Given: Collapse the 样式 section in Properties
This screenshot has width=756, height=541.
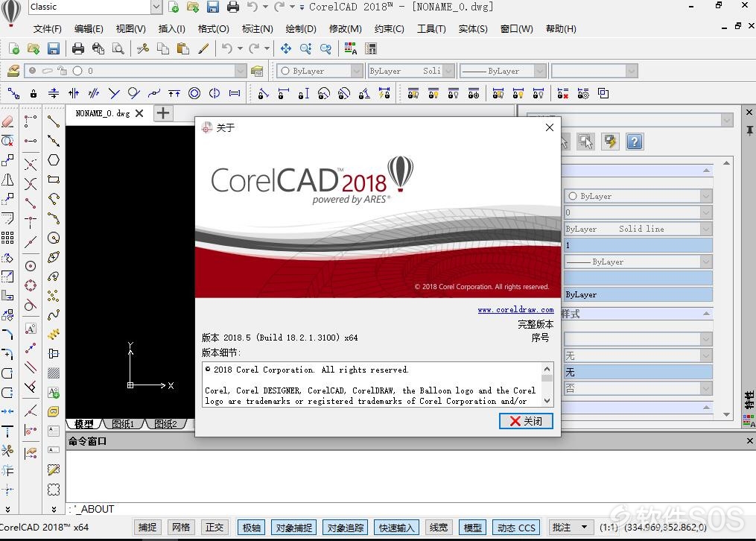Looking at the screenshot, I should (x=706, y=314).
